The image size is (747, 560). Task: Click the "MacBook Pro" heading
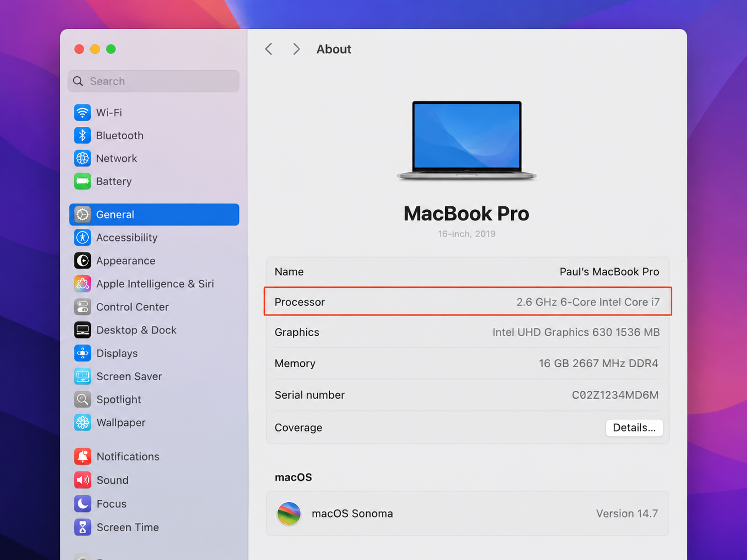click(466, 213)
